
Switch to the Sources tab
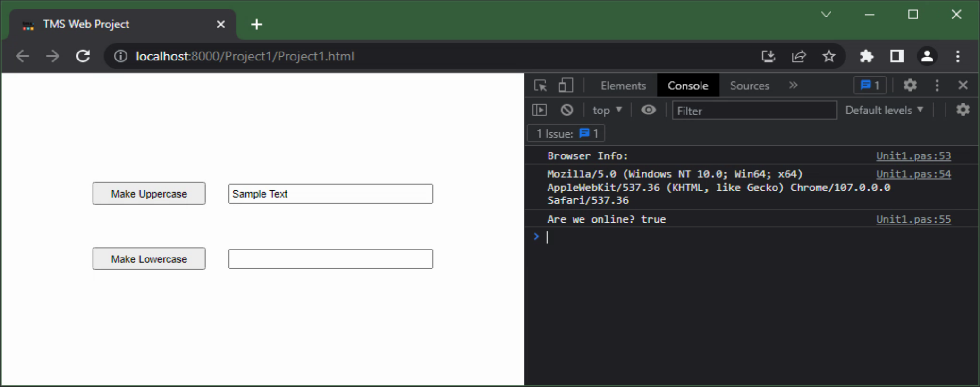(x=750, y=86)
